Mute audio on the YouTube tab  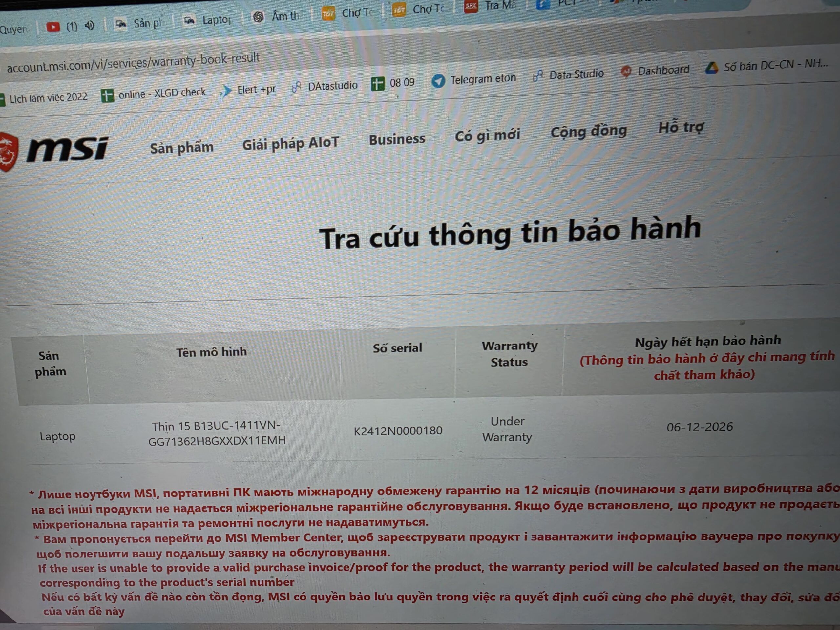[90, 26]
